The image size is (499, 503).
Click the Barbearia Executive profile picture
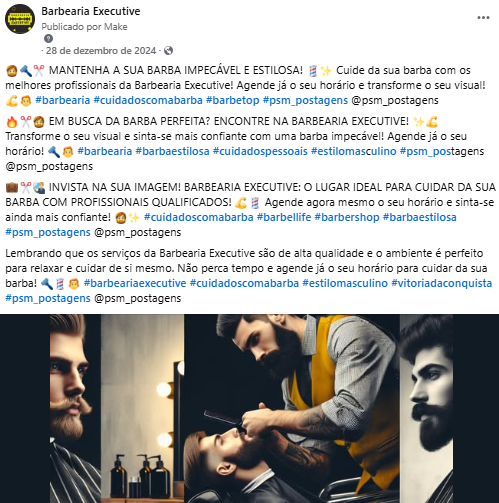[x=20, y=19]
